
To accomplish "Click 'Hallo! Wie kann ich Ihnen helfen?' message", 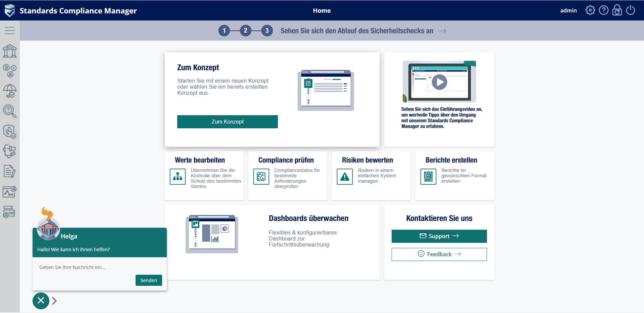I will tap(73, 250).
